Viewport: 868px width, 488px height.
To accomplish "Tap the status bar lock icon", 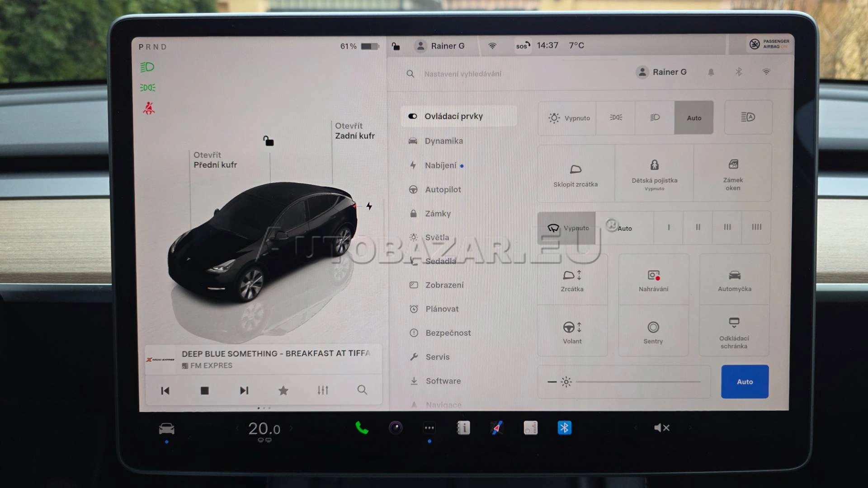I will pyautogui.click(x=396, y=46).
